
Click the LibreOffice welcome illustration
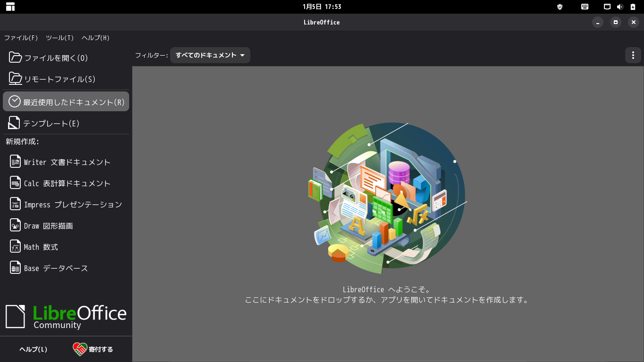pos(388,198)
